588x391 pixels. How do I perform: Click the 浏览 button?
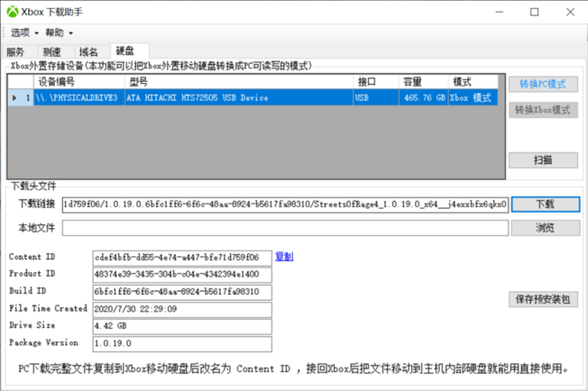[545, 228]
